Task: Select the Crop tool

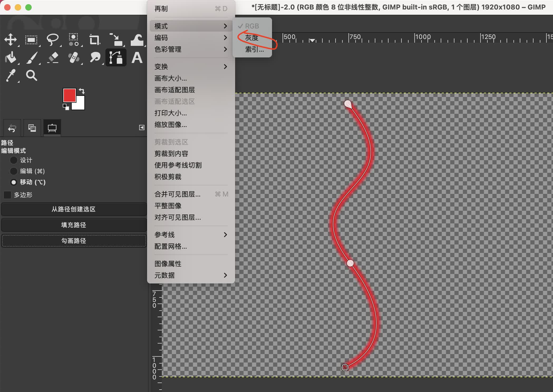Action: (x=94, y=40)
